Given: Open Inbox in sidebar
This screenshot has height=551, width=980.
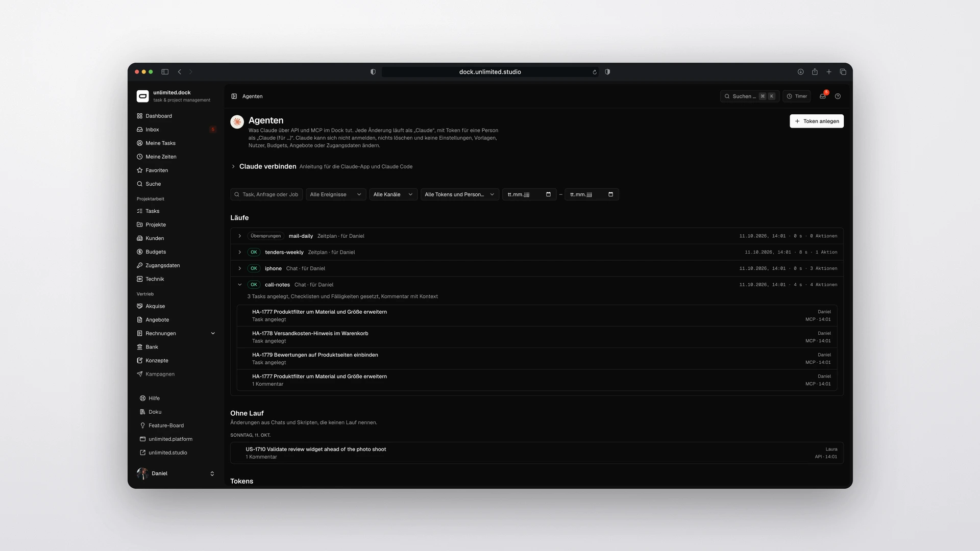Looking at the screenshot, I should 176,130.
